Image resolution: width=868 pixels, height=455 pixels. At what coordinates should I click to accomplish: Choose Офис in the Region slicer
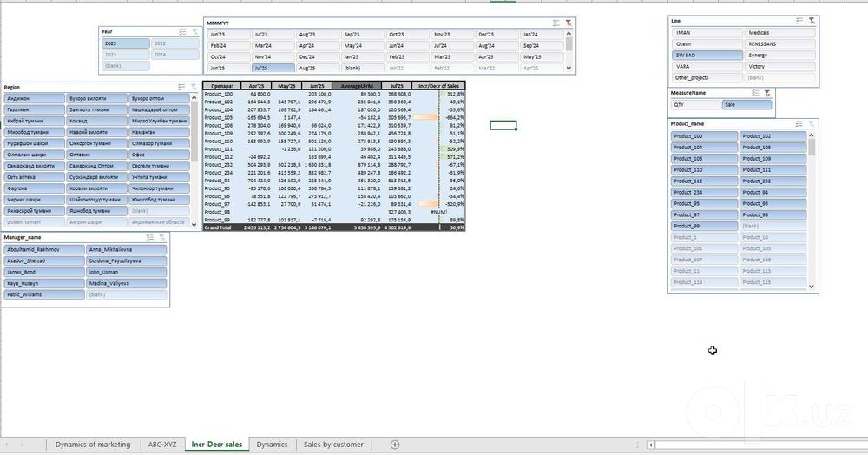tap(160, 155)
